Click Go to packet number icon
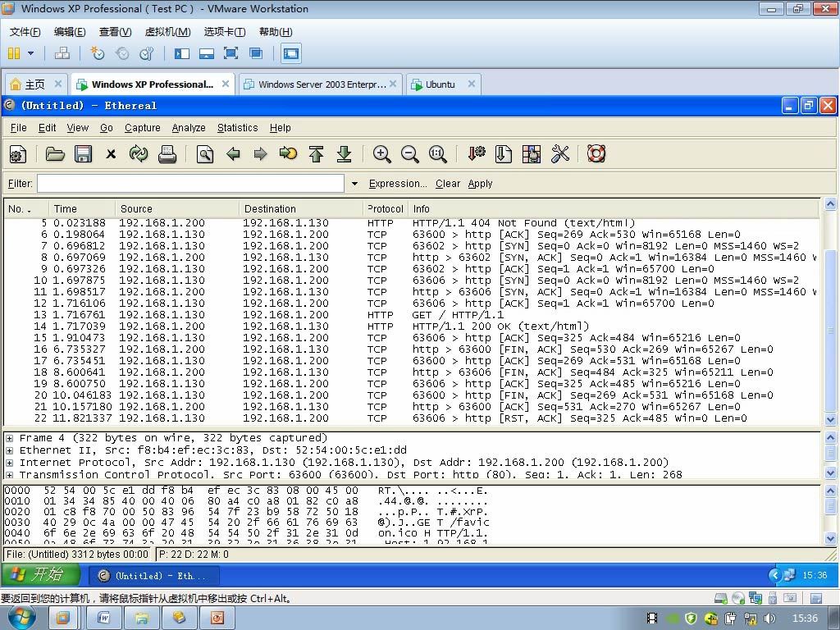This screenshot has width=840, height=630. (288, 154)
